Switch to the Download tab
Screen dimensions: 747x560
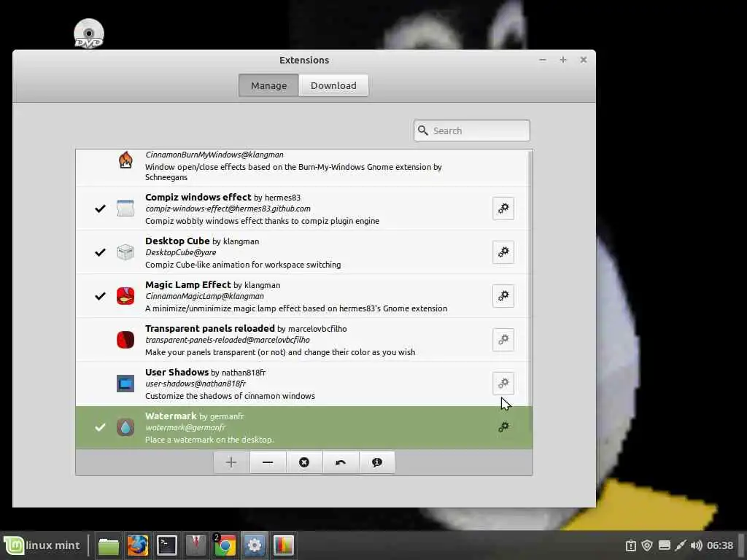click(x=333, y=86)
